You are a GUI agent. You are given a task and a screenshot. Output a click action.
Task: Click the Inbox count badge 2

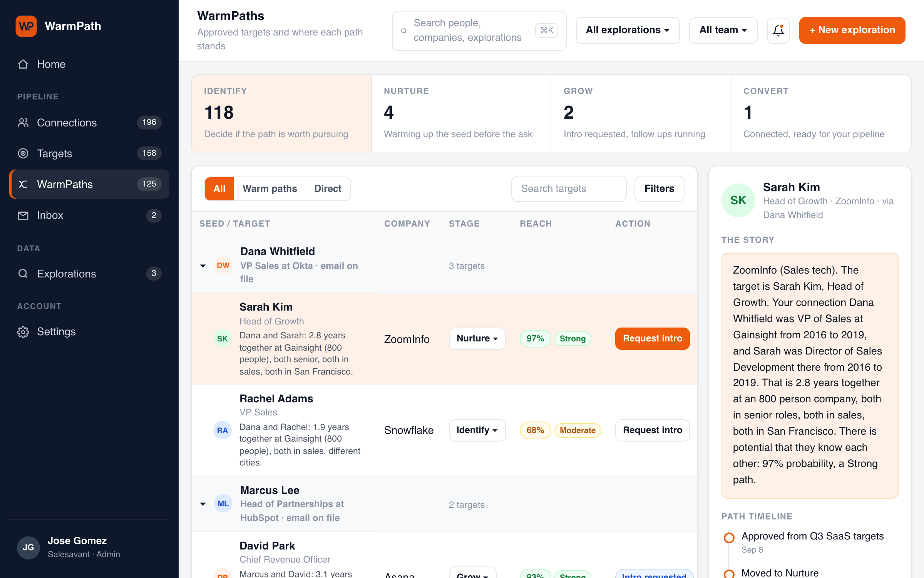coord(154,215)
